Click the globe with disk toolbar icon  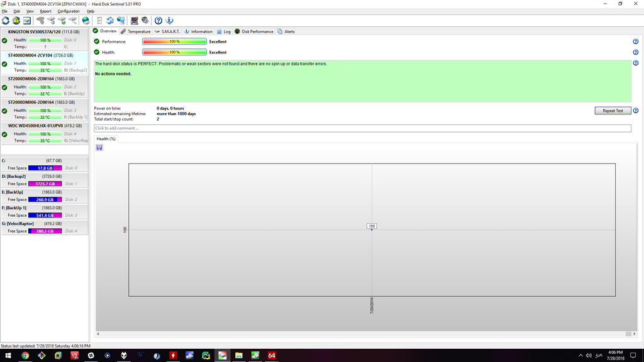[x=86, y=21]
